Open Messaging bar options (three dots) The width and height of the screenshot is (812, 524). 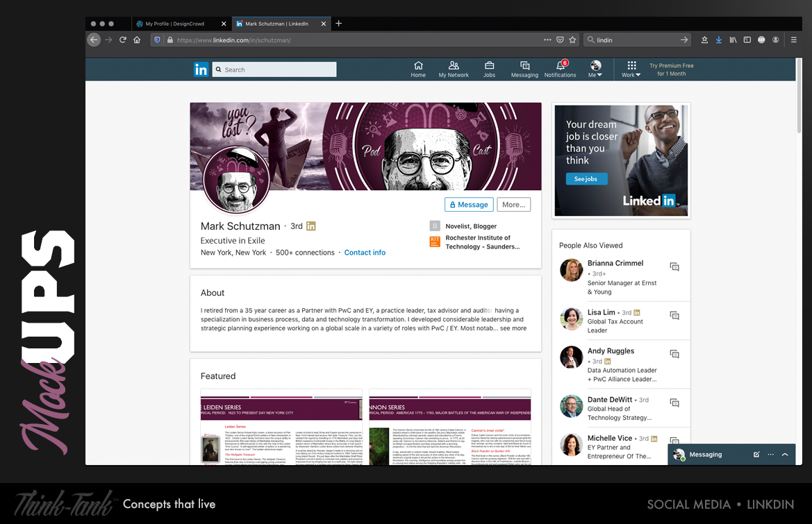pos(770,455)
